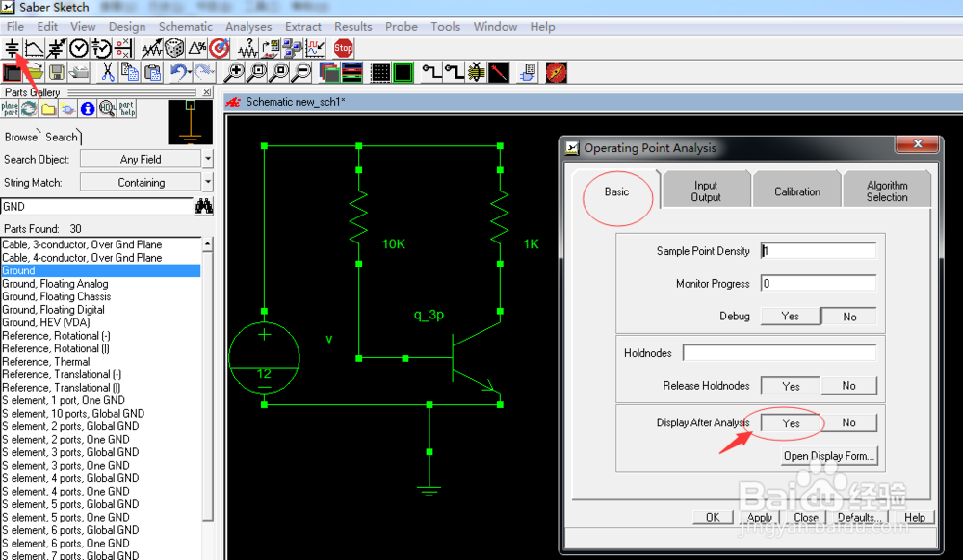The height and width of the screenshot is (560, 963).
Task: Click the Close button in dialog
Action: coord(806,517)
